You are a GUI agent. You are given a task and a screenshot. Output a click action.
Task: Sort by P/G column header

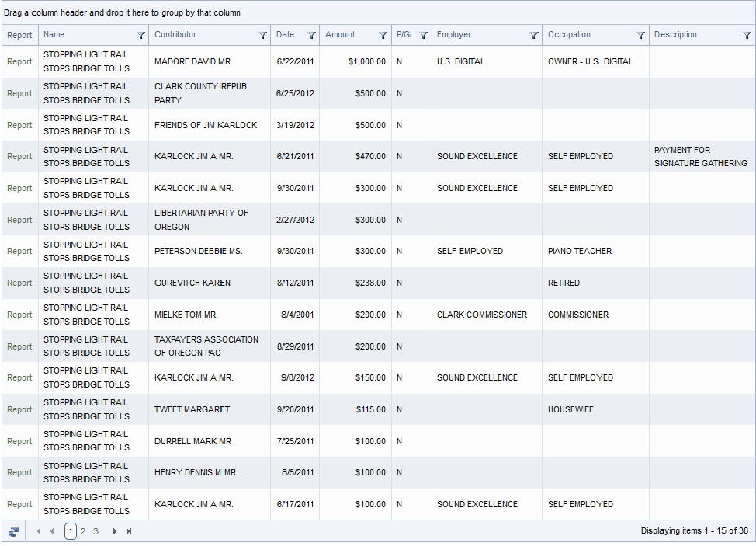[404, 35]
